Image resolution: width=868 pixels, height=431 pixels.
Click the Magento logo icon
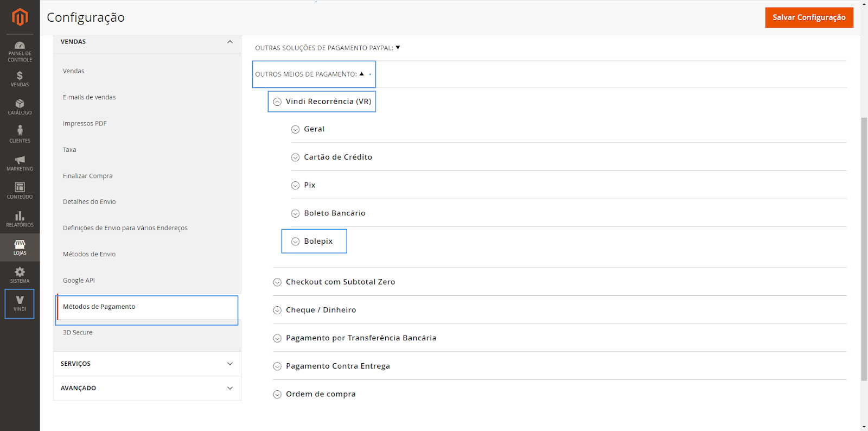click(x=20, y=17)
